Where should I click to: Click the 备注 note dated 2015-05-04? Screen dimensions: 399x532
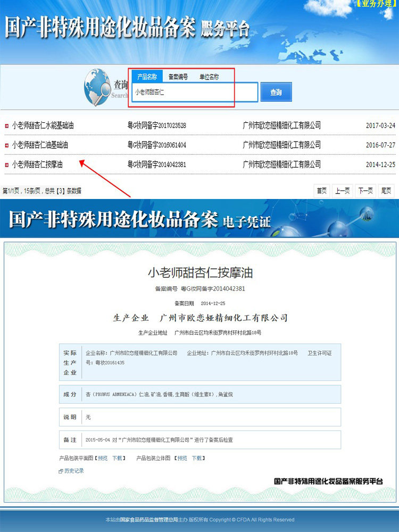pyautogui.click(x=159, y=440)
